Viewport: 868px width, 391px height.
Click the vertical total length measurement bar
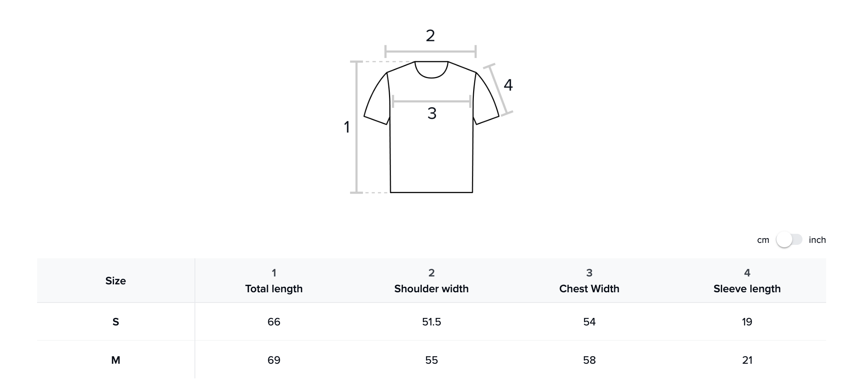(356, 127)
